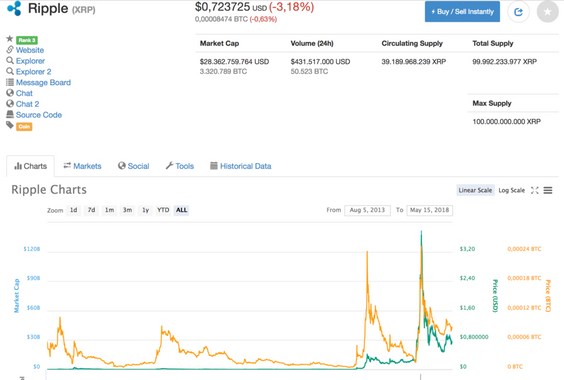Screen dimensions: 564x380
Task: Set chart zoom to 1d
Action: 73,210
